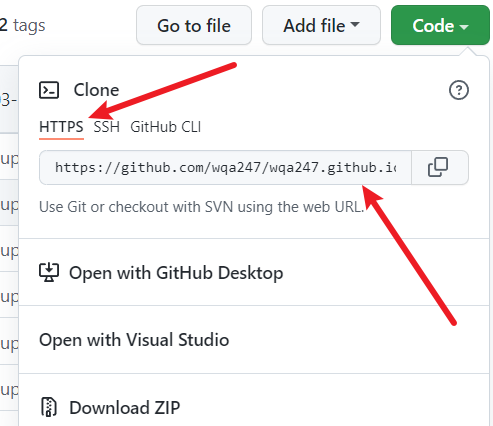This screenshot has height=426, width=493.
Task: Expand the Add file caret arrow
Action: coord(355,25)
